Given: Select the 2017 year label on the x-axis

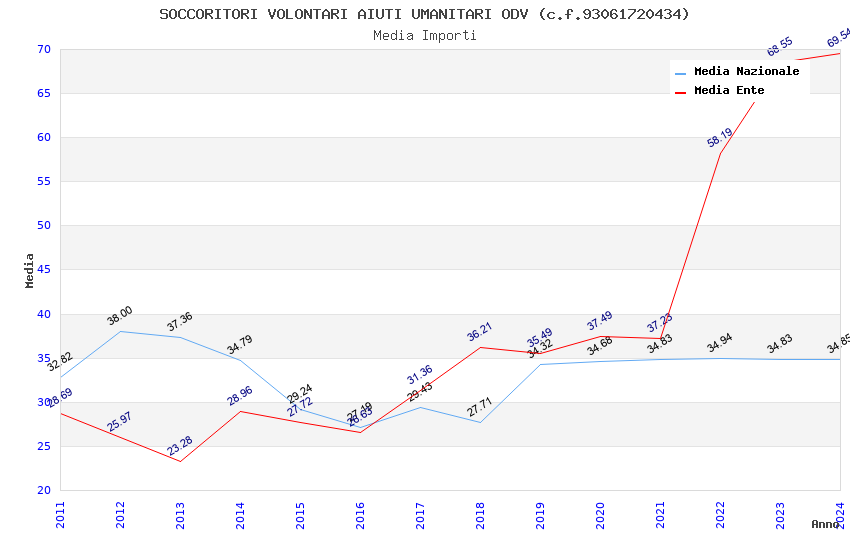Looking at the screenshot, I should click(420, 515).
